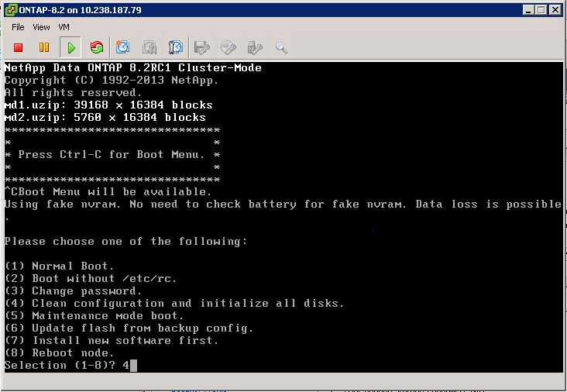Take a snapshot using the clock-camera icon
The width and height of the screenshot is (567, 392).
122,47
